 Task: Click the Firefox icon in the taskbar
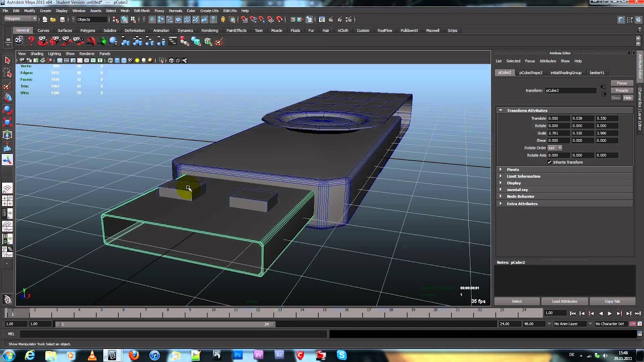pyautogui.click(x=134, y=355)
